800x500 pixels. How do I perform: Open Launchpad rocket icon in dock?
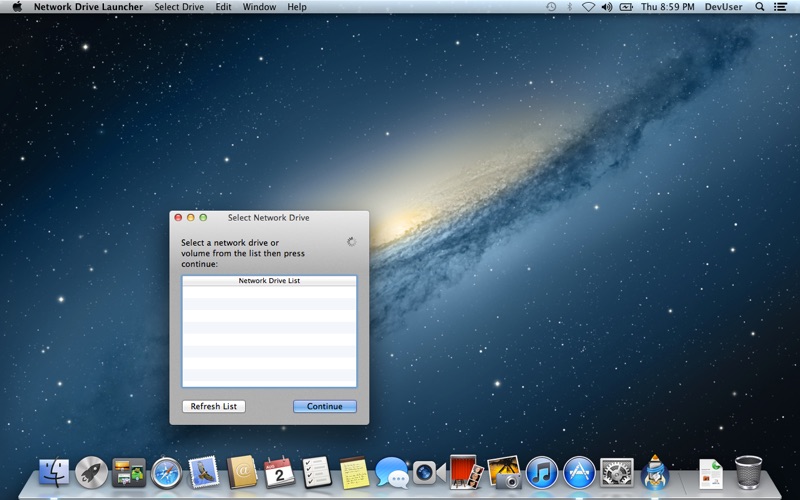click(92, 472)
